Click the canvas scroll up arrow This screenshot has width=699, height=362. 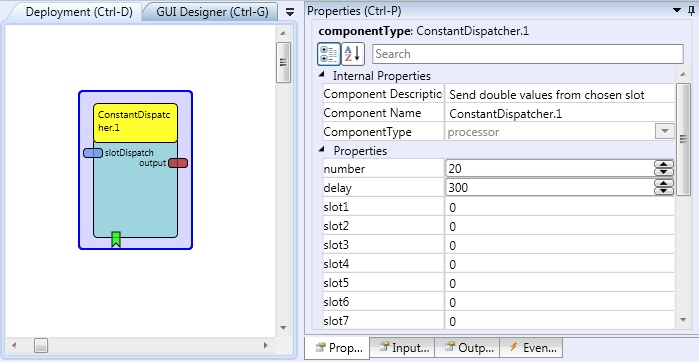[x=283, y=33]
